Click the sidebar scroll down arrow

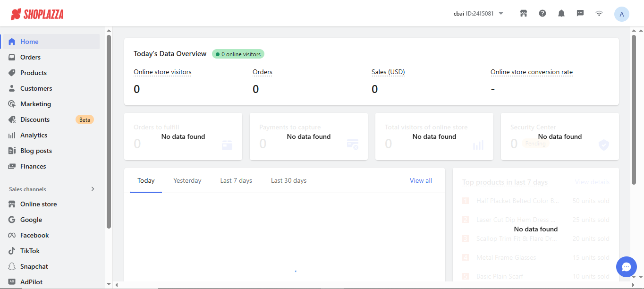pos(109,284)
